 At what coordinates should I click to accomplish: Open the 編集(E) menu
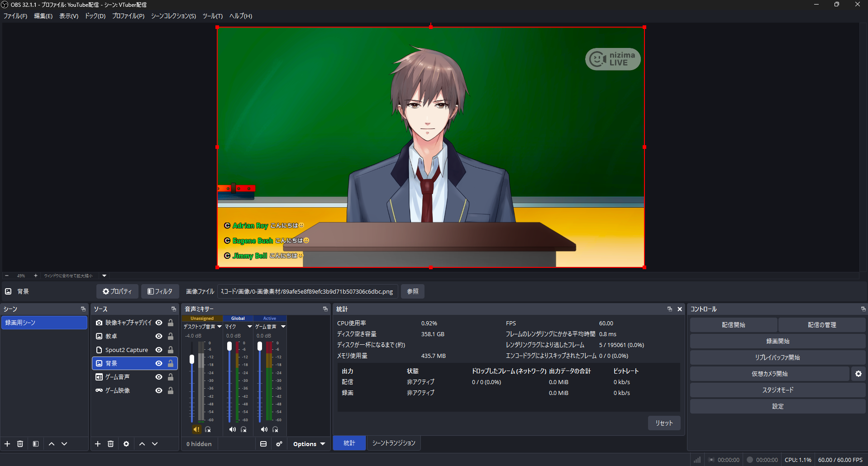tap(43, 16)
